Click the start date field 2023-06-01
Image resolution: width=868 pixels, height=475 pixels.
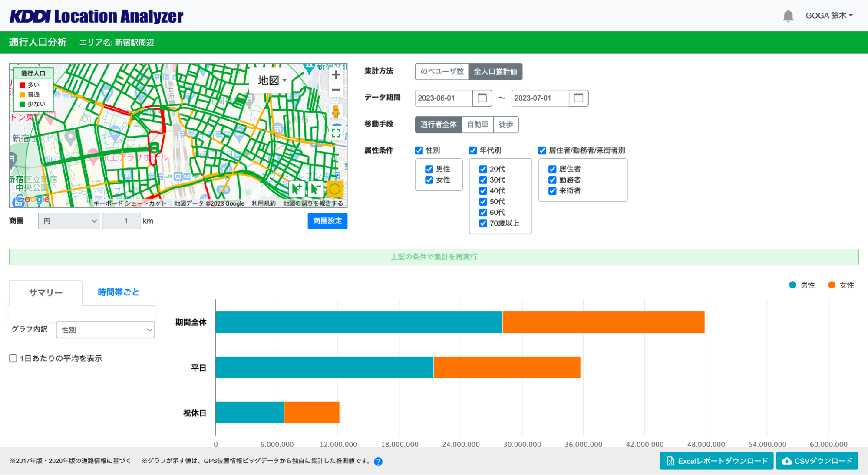443,98
